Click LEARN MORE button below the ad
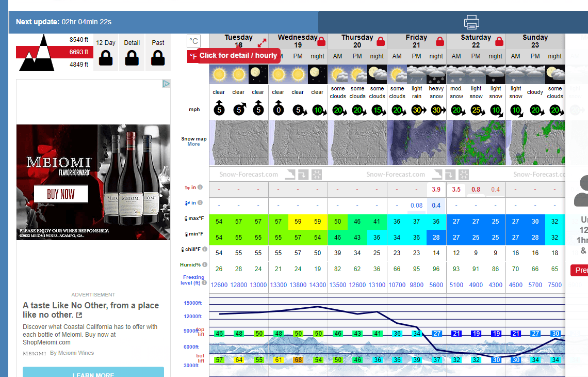 click(93, 372)
